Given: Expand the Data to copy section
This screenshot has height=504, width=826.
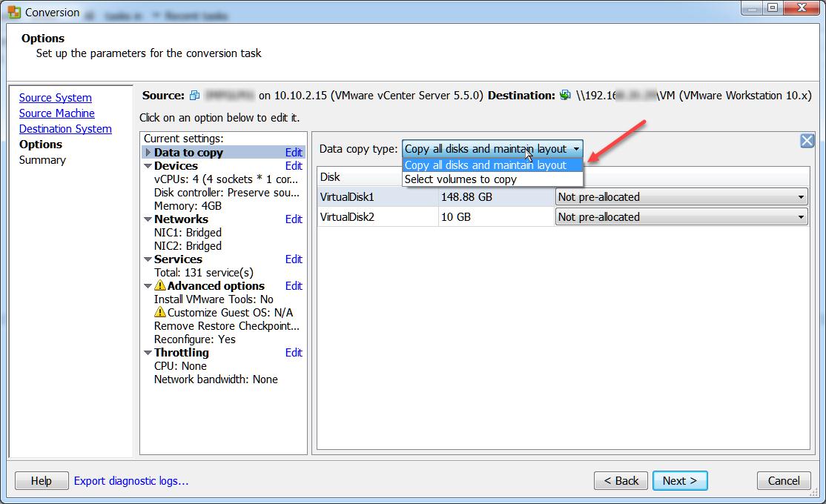Looking at the screenshot, I should (148, 152).
